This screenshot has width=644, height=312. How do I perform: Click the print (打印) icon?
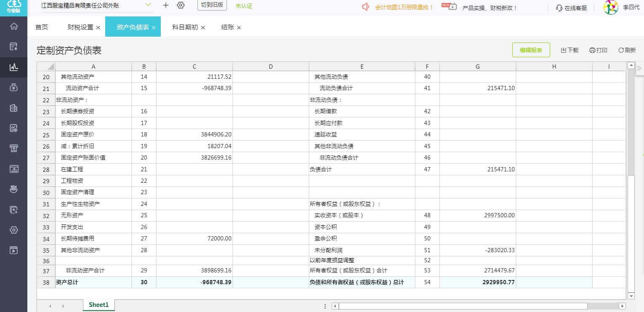click(592, 50)
